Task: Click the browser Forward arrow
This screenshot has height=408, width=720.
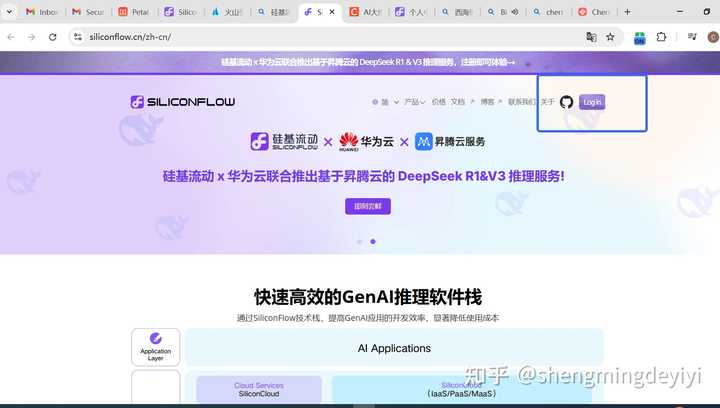Action: pyautogui.click(x=31, y=37)
